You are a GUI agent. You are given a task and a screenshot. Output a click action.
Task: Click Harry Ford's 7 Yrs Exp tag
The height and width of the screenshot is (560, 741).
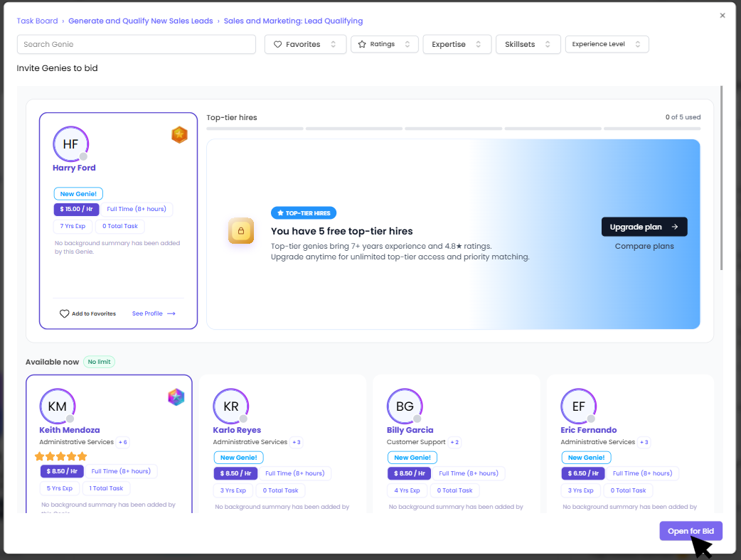pos(73,226)
